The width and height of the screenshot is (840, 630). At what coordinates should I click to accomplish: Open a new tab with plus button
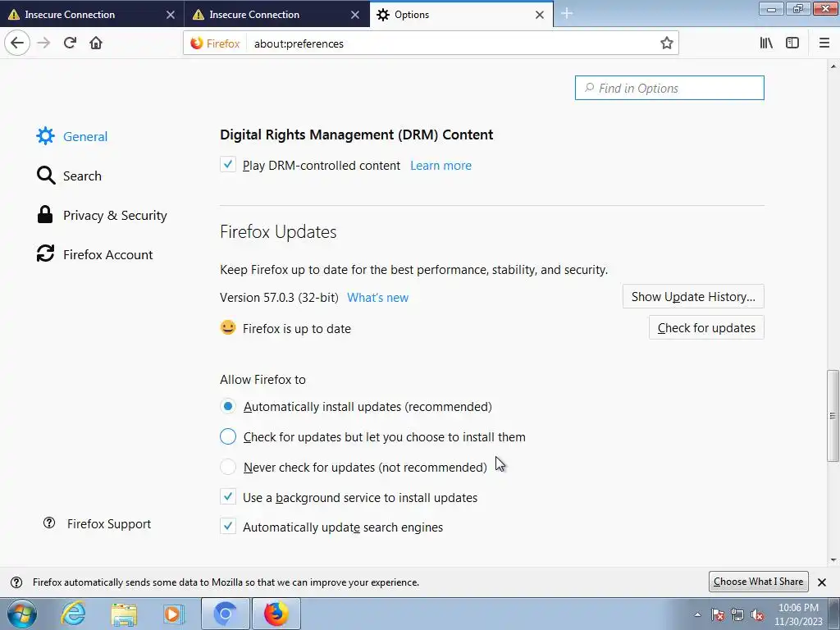(x=567, y=14)
